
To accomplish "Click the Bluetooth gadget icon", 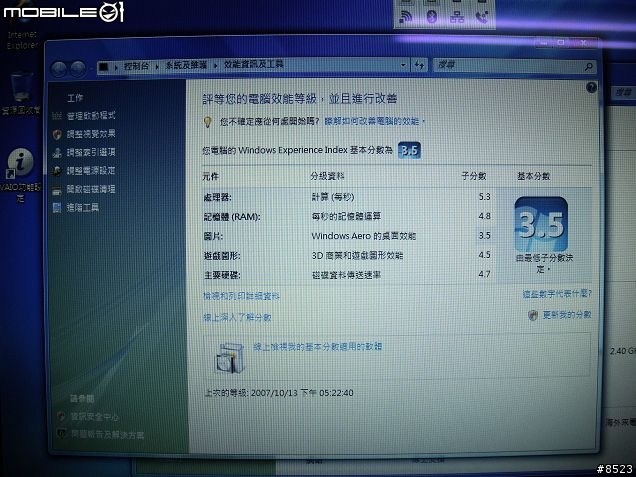I will [x=432, y=16].
